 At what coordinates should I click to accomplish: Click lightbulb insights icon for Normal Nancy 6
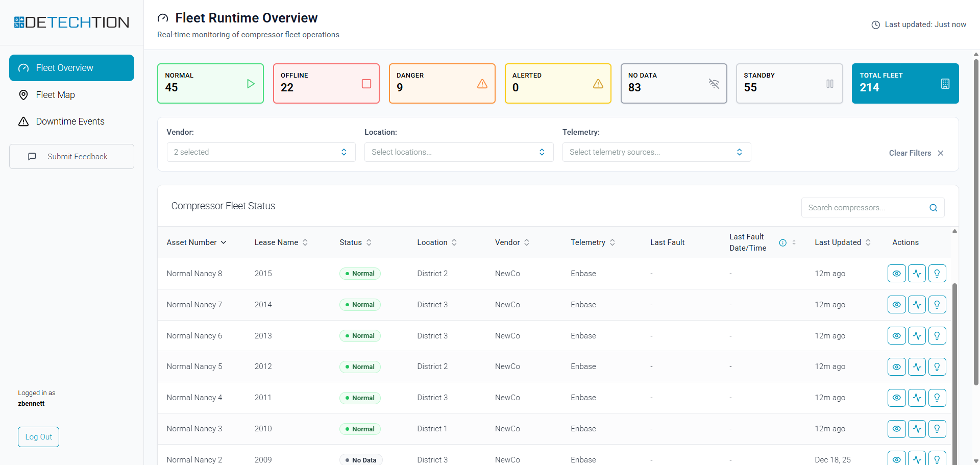(x=937, y=336)
